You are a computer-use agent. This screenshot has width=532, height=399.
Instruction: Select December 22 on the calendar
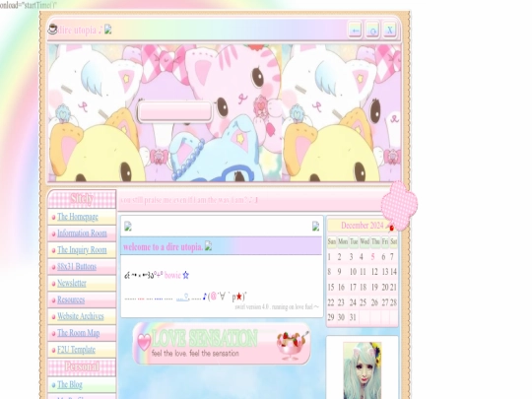pos(331,302)
